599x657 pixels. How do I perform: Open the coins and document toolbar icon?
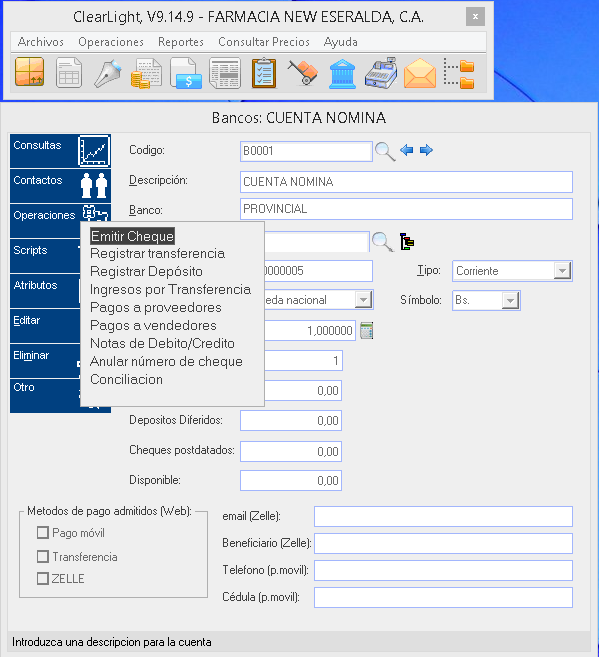(x=146, y=73)
